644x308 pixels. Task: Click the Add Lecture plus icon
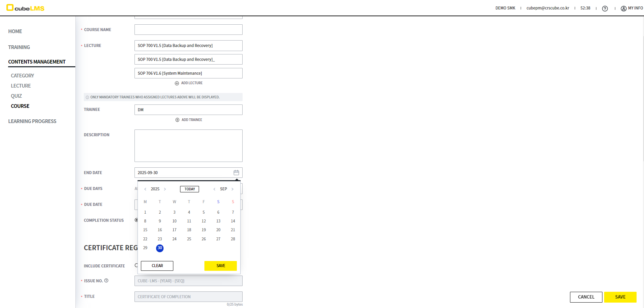click(177, 83)
